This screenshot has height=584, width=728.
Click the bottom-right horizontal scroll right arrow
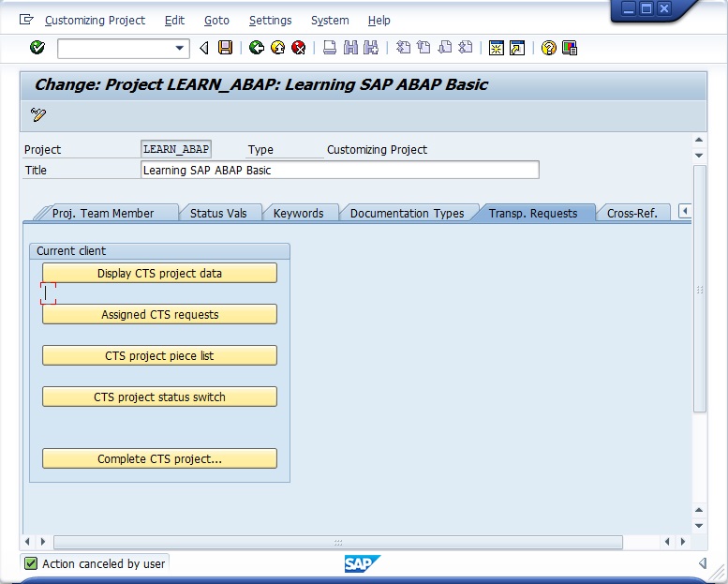tap(683, 542)
